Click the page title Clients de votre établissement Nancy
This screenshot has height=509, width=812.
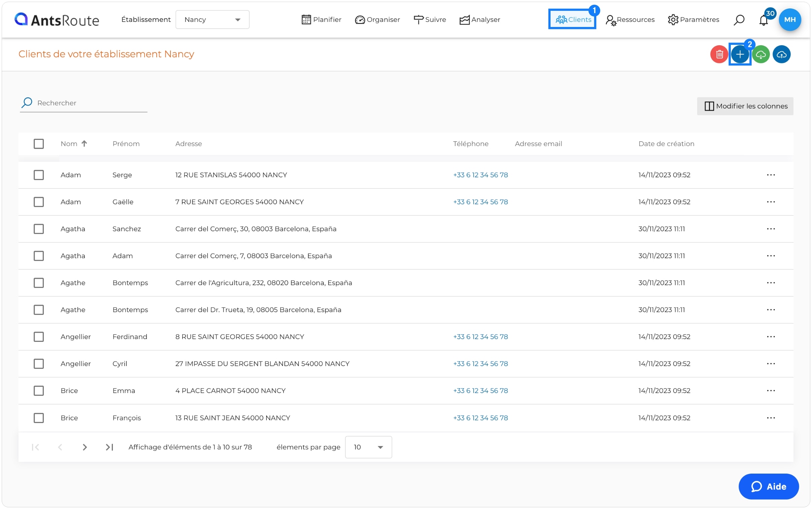(106, 54)
